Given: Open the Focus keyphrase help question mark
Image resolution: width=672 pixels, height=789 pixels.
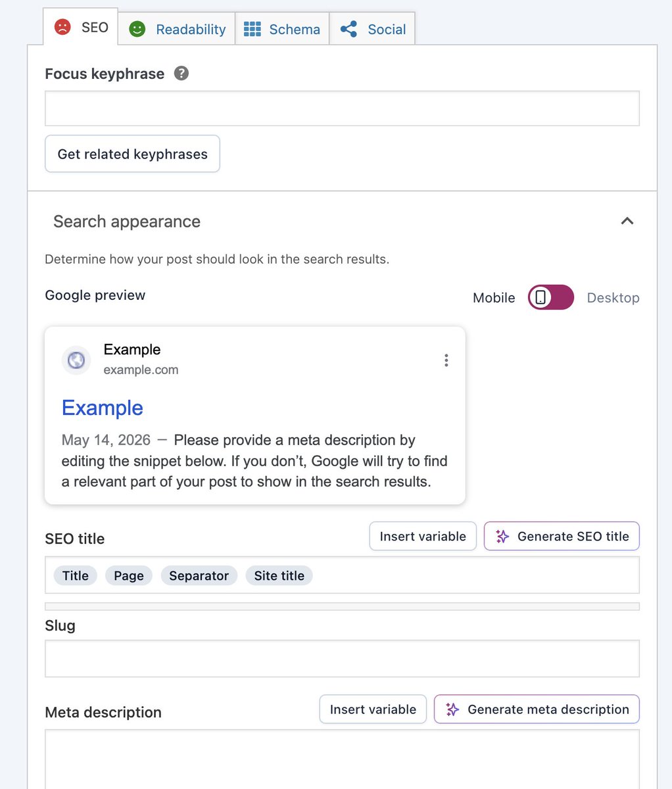Looking at the screenshot, I should tap(181, 74).
